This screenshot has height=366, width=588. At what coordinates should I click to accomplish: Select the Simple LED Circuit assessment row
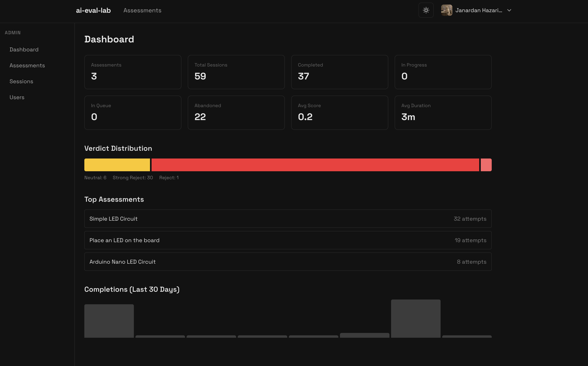coord(288,219)
